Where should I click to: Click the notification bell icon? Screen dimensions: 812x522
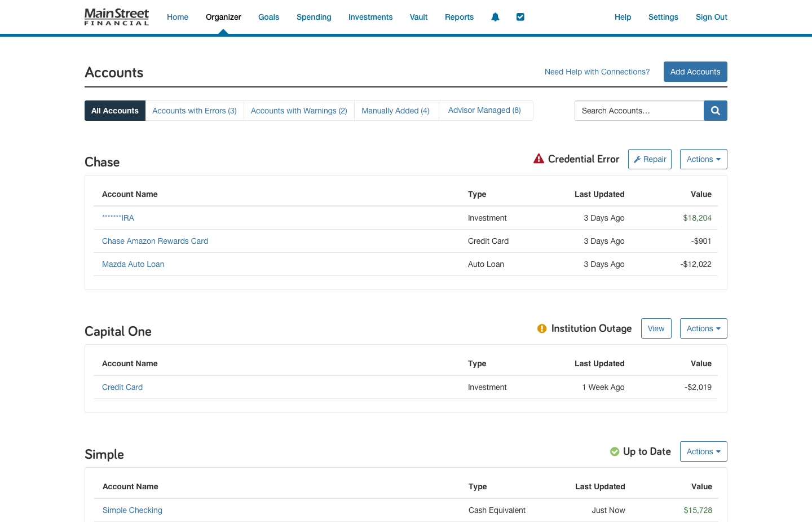pos(495,17)
